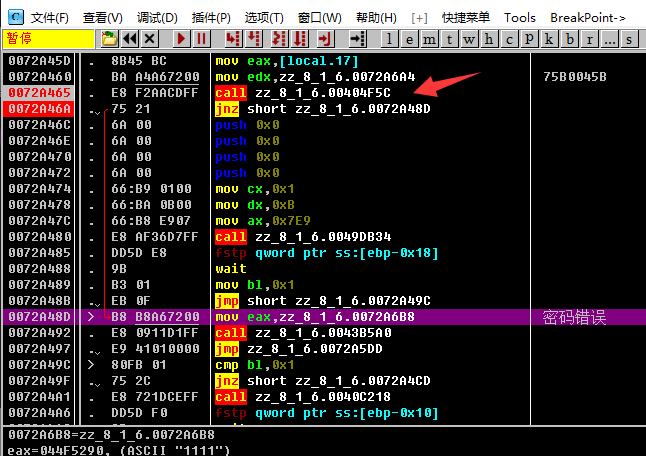Screen dimensions: 646x456
Task: Click the Step Into toolbar icon
Action: (233, 39)
